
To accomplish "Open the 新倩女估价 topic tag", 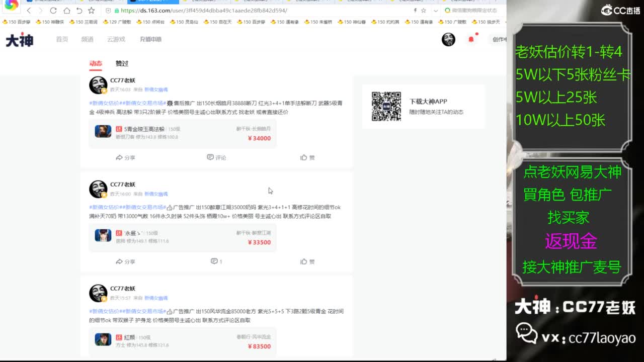I will pyautogui.click(x=106, y=102).
